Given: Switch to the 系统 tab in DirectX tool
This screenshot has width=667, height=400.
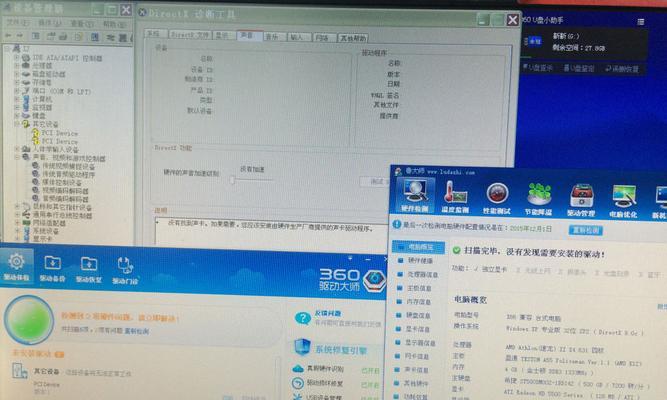Looking at the screenshot, I should tap(154, 34).
